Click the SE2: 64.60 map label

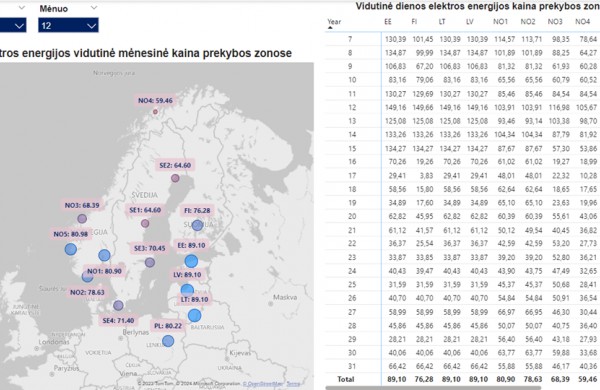click(175, 165)
